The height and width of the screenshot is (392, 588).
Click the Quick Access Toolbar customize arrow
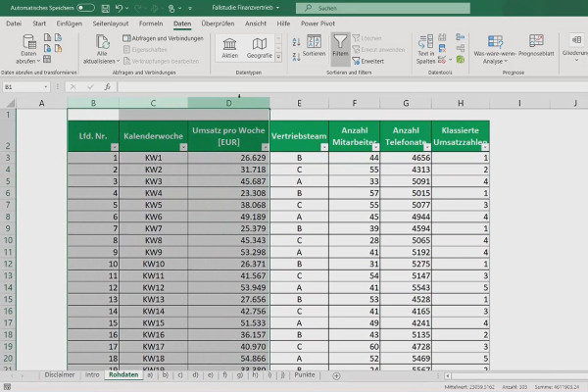coord(190,8)
